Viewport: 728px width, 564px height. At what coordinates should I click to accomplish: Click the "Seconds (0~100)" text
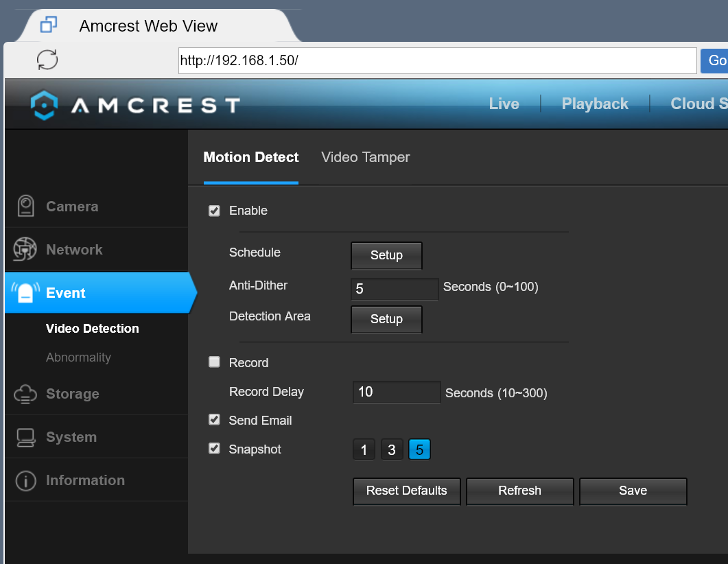[491, 287]
